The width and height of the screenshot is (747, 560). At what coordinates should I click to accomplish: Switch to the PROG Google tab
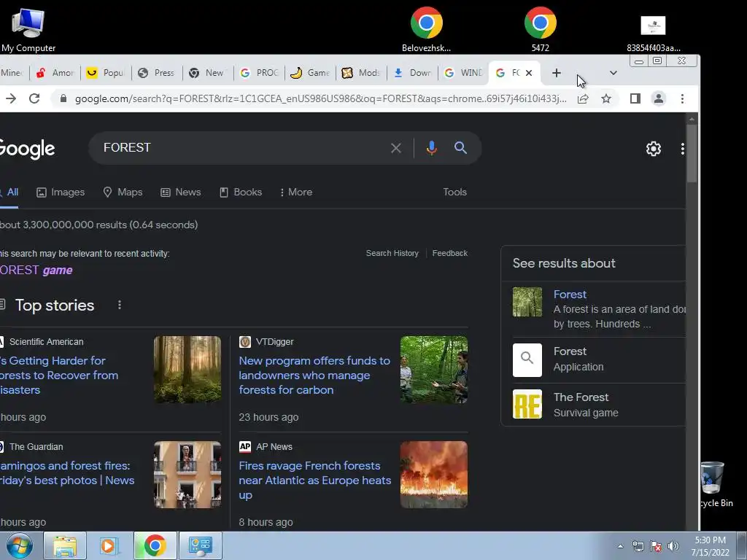click(x=259, y=73)
